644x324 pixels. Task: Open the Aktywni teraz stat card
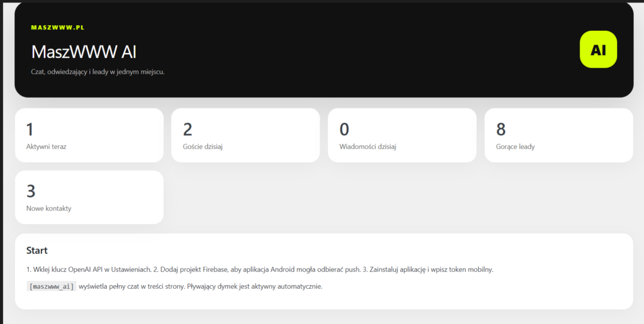89,135
